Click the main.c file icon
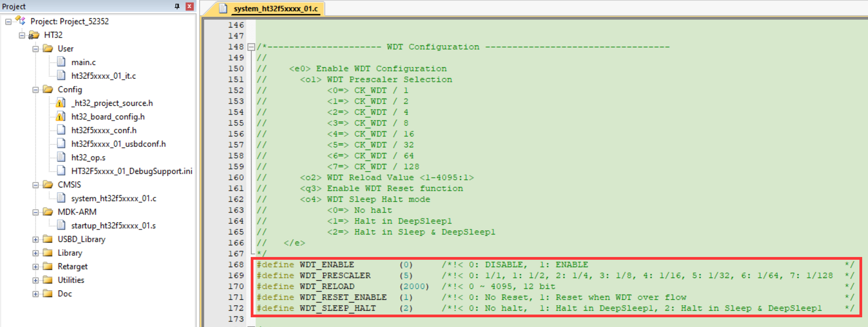This screenshot has height=327, width=868. click(x=61, y=62)
